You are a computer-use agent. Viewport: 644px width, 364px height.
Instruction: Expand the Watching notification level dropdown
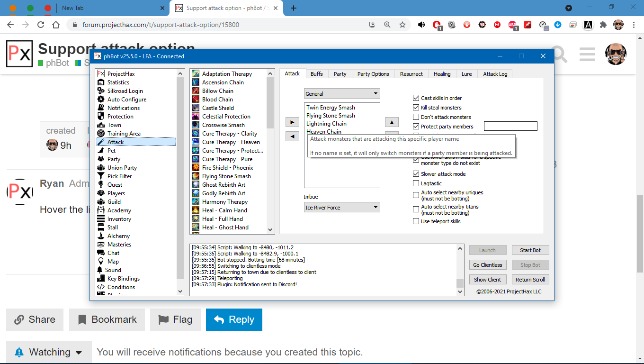[49, 352]
